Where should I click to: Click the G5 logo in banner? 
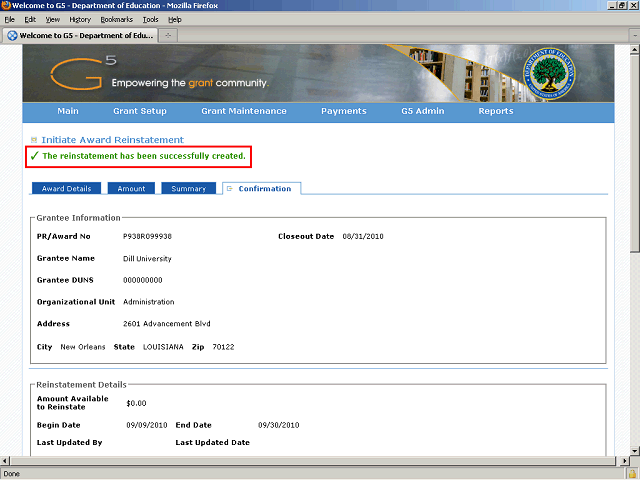[x=83, y=73]
